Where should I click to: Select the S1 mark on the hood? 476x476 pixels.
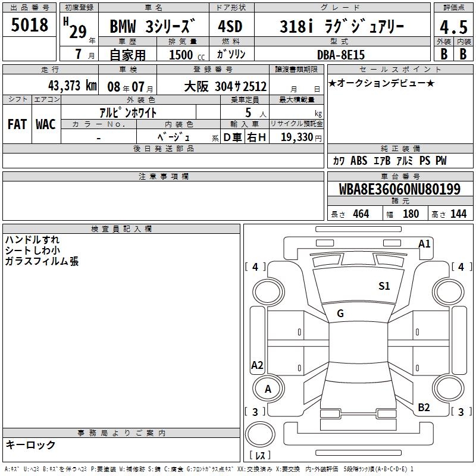[384, 286]
